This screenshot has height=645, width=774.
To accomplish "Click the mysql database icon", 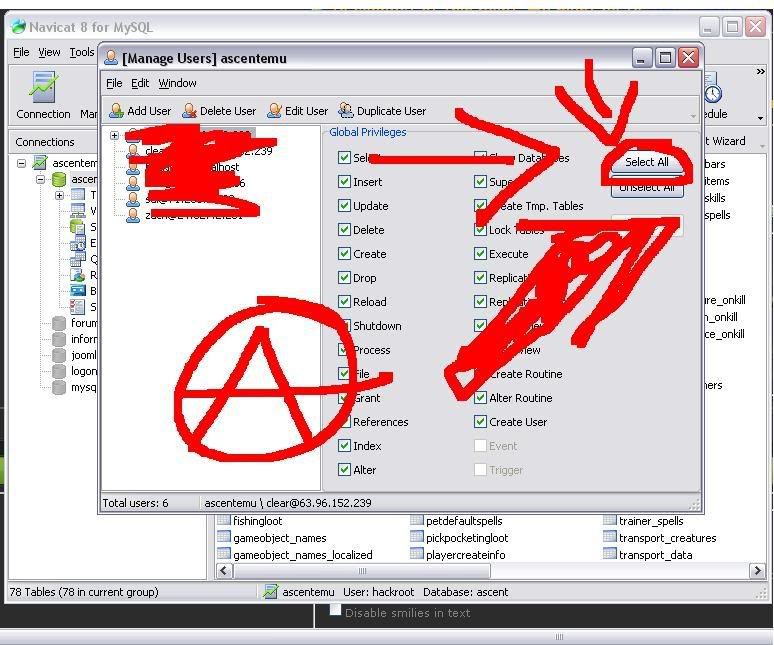I will click(59, 387).
